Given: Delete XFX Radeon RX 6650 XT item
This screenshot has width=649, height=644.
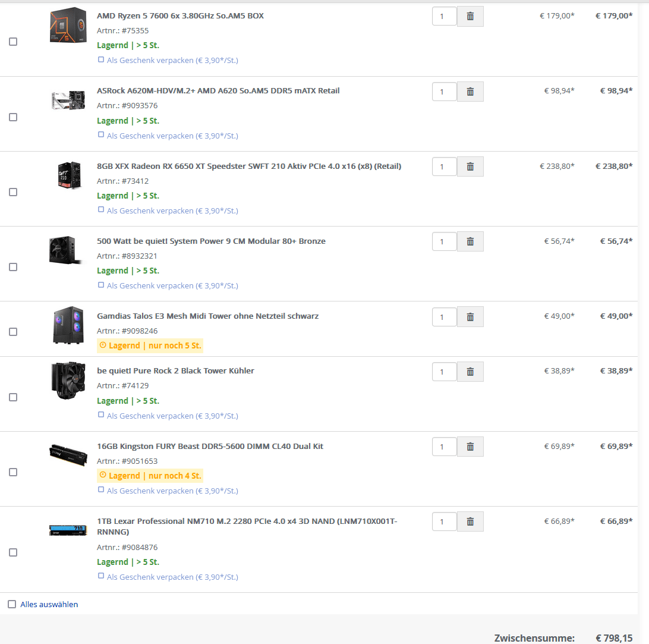Looking at the screenshot, I should click(470, 167).
